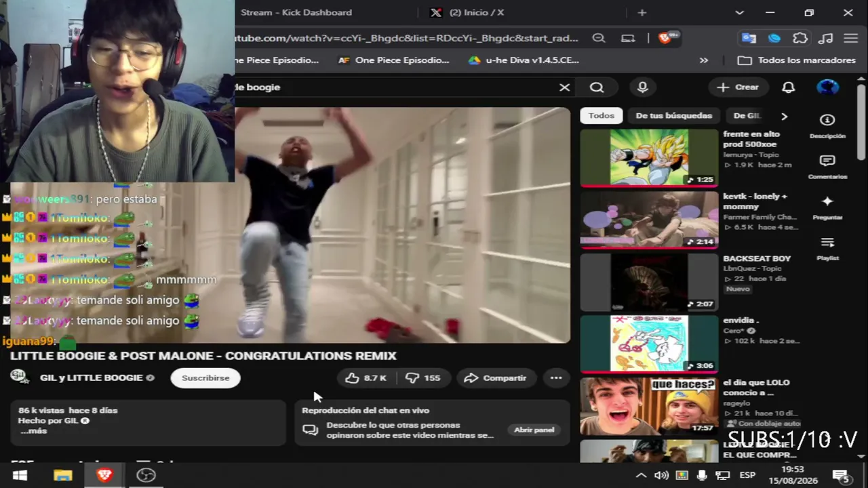Expand hidden system tray icons
The image size is (868, 488).
pos(640,475)
